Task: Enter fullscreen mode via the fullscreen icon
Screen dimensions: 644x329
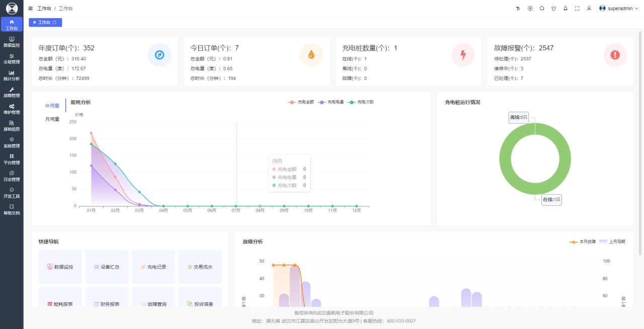Action: [578, 9]
